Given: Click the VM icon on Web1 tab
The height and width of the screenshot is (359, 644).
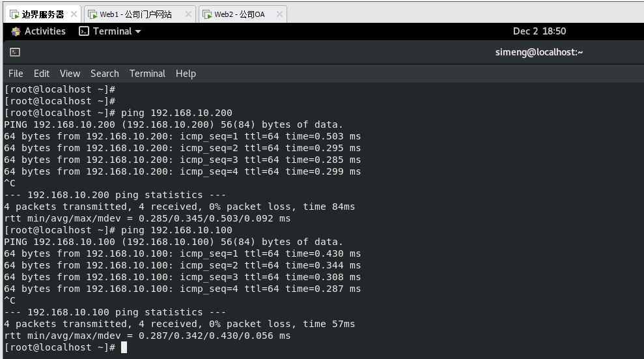Looking at the screenshot, I should click(x=92, y=14).
